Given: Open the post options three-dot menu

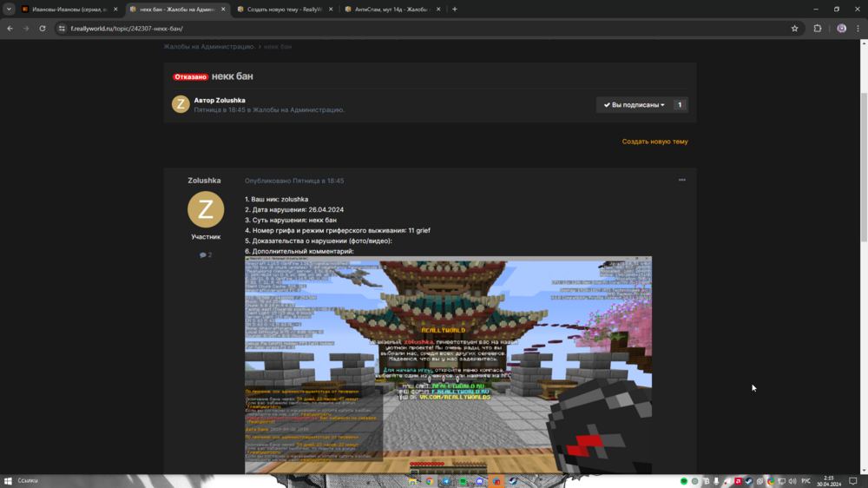Looking at the screenshot, I should click(x=682, y=180).
